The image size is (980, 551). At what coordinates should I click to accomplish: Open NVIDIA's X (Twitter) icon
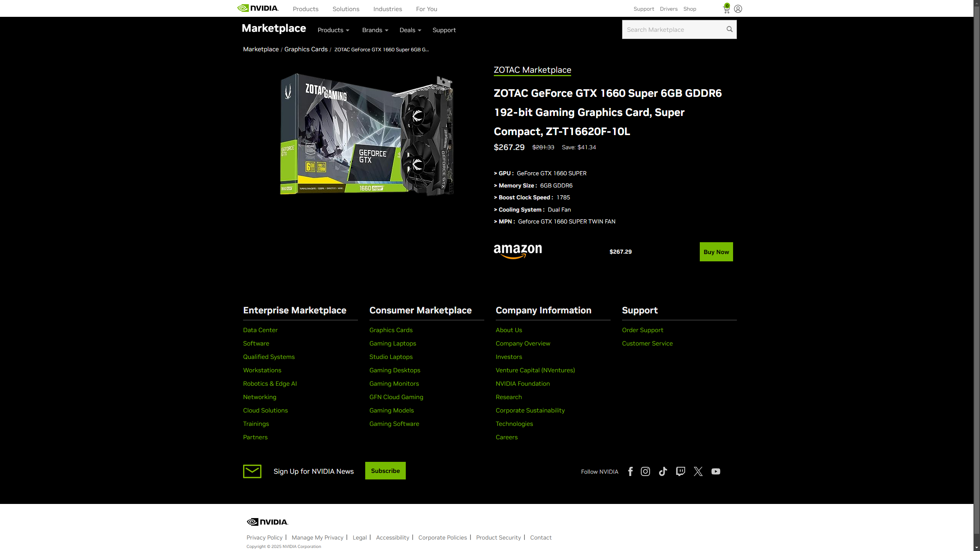[x=698, y=471]
